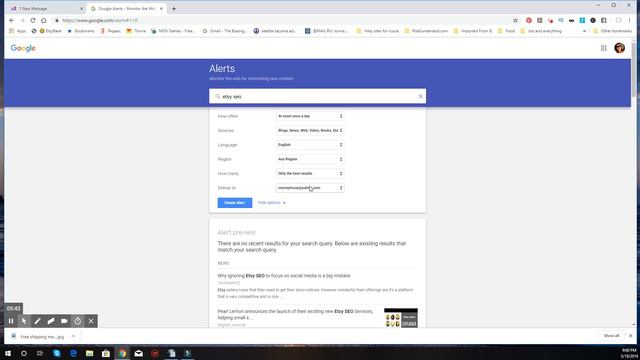This screenshot has height=360, width=640.
Task: Open the Mail app from the taskbar
Action: [x=139, y=353]
